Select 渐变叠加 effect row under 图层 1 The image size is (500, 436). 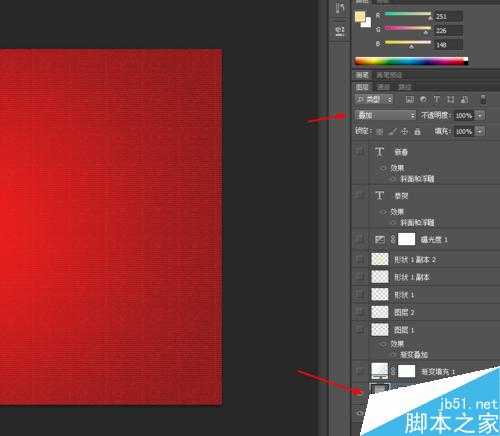[x=414, y=355]
